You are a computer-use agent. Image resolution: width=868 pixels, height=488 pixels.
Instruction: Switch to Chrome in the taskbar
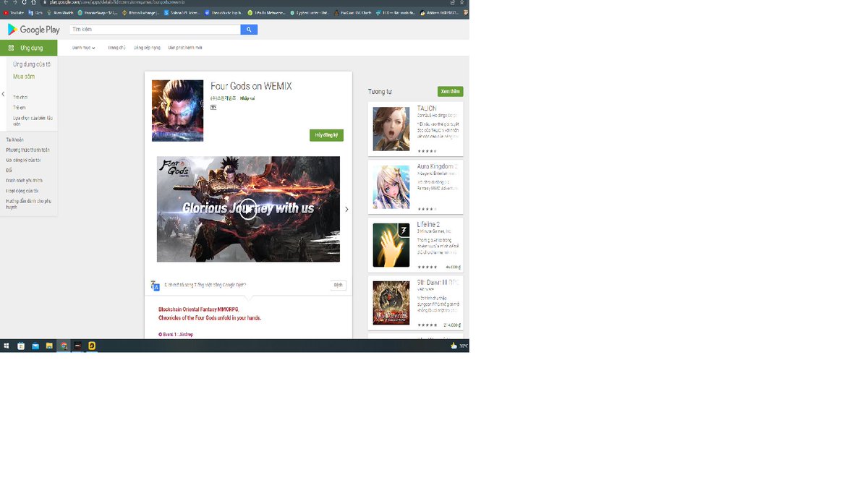click(x=64, y=346)
